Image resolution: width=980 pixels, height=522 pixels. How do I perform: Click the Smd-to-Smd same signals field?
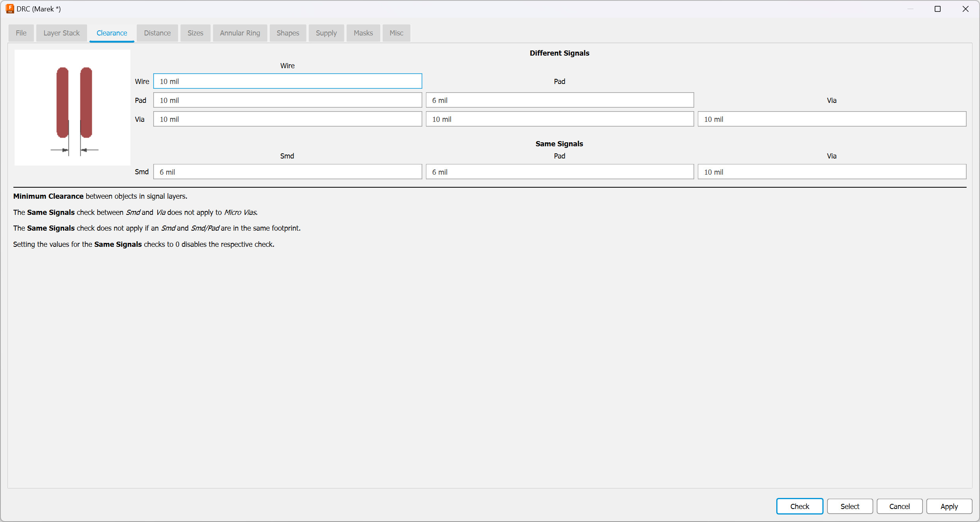tap(287, 172)
